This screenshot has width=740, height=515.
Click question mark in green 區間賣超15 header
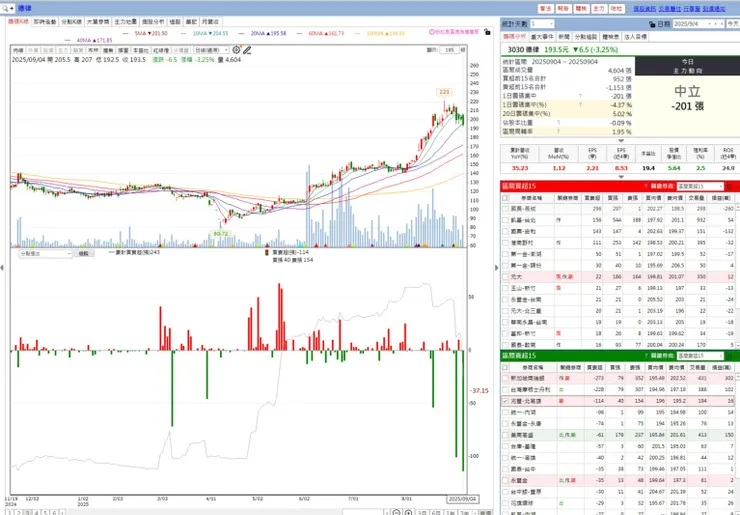pyautogui.click(x=646, y=356)
